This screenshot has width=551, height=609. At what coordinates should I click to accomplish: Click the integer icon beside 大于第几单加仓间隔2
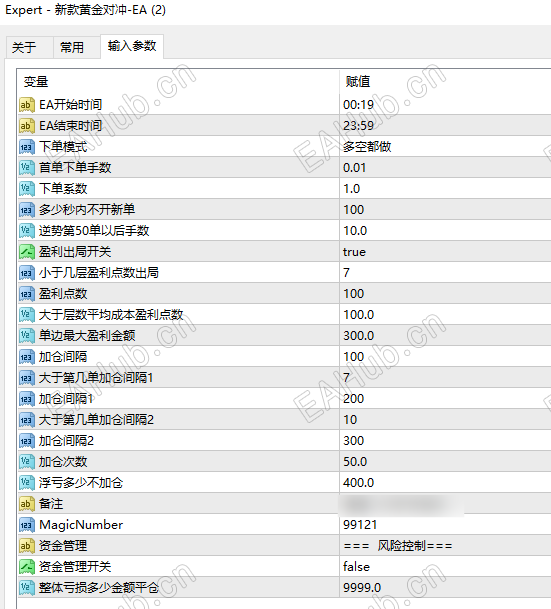(x=26, y=419)
